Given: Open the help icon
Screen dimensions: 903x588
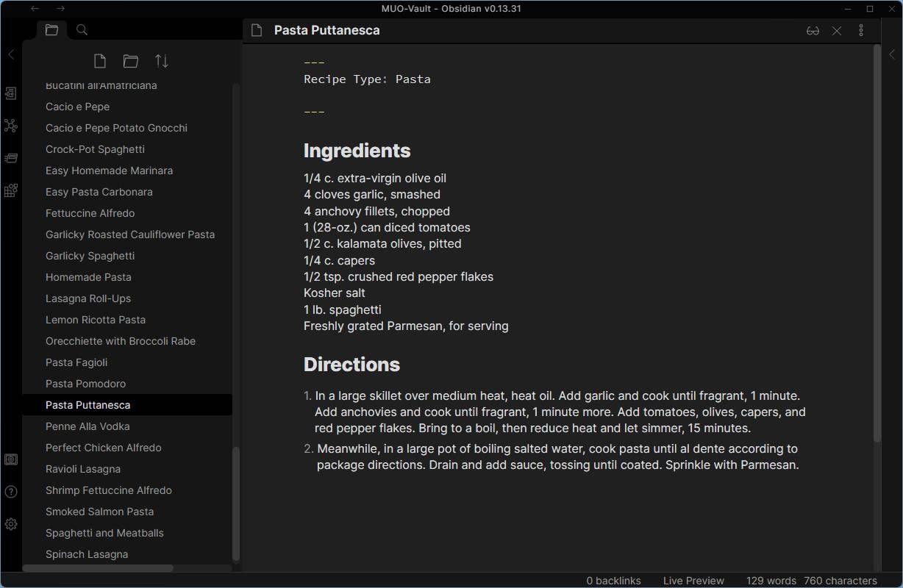Looking at the screenshot, I should (10, 492).
